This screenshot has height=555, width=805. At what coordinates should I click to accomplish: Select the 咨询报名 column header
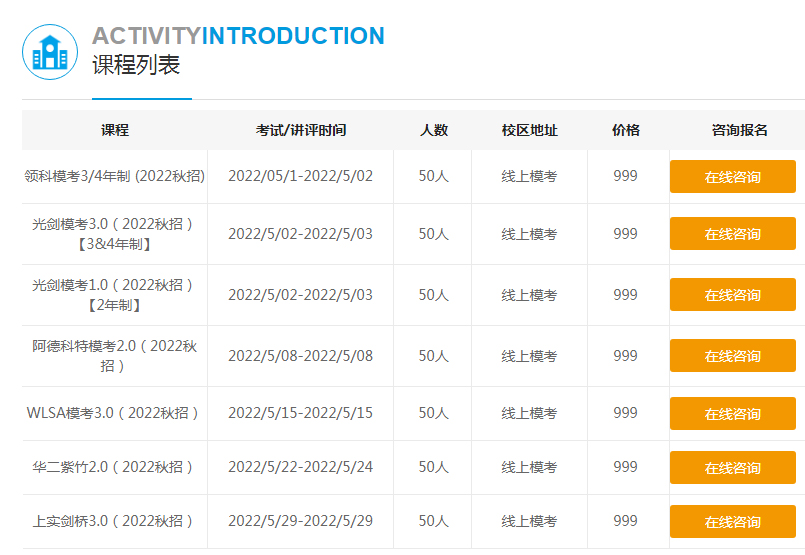[x=739, y=130]
